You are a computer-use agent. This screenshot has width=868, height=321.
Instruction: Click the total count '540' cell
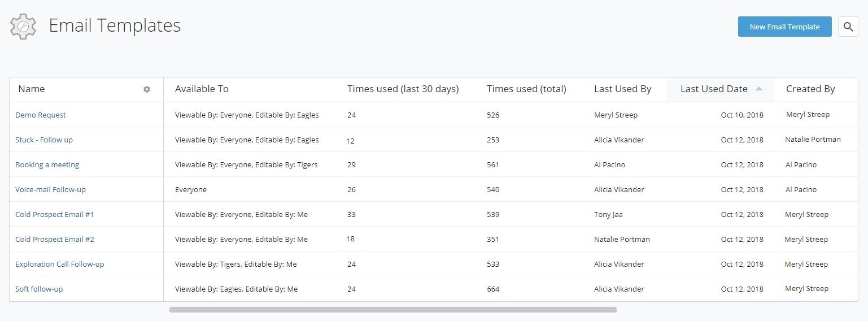pos(493,189)
